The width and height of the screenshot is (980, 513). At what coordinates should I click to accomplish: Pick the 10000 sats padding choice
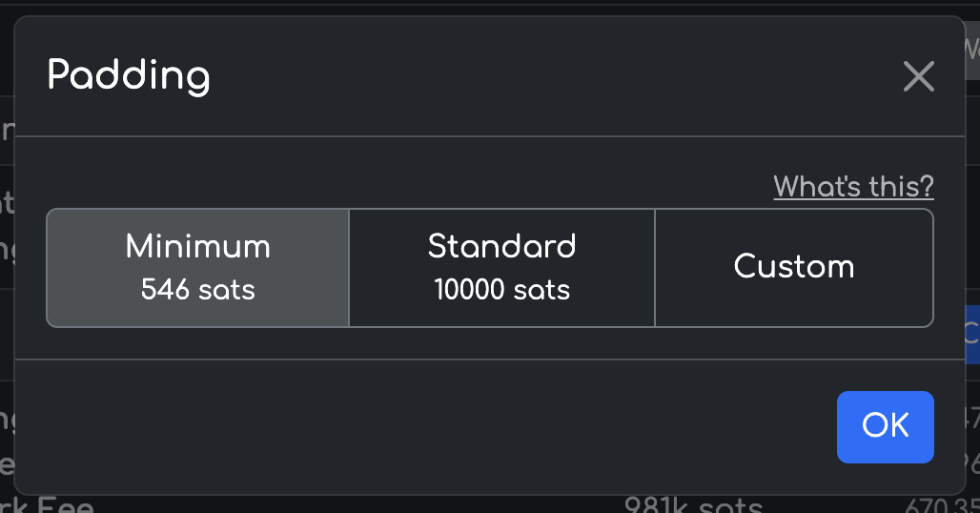coord(501,267)
